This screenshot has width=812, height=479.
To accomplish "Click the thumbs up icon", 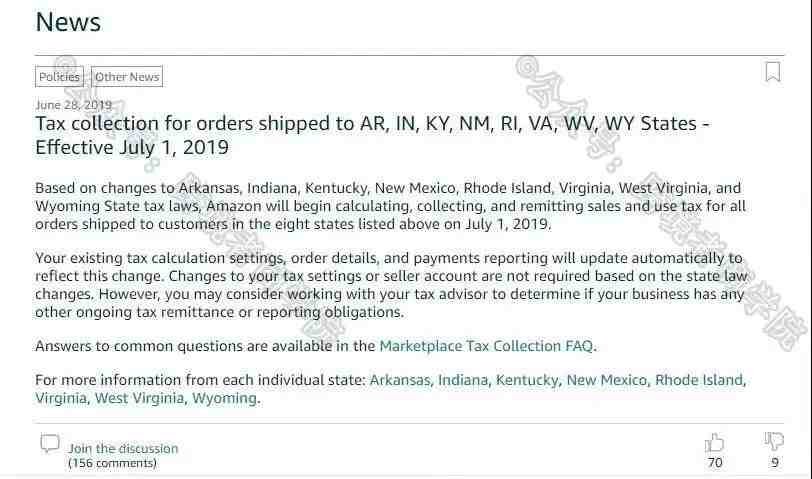I will [715, 443].
